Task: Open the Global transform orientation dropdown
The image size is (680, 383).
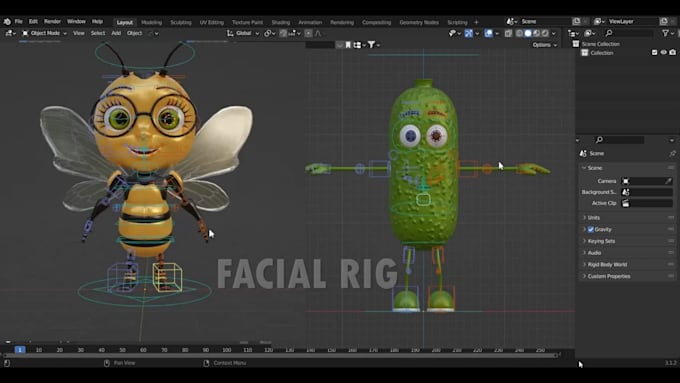Action: [x=243, y=33]
